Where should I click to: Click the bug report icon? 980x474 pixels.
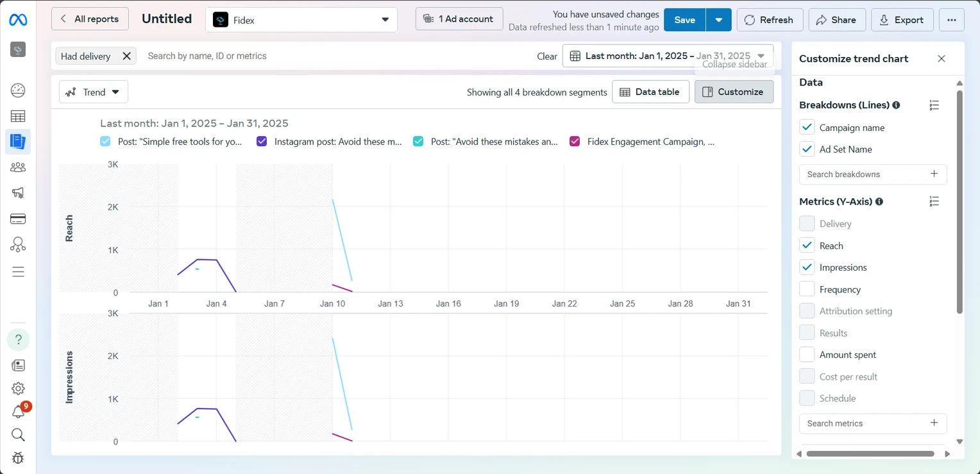[x=18, y=458]
